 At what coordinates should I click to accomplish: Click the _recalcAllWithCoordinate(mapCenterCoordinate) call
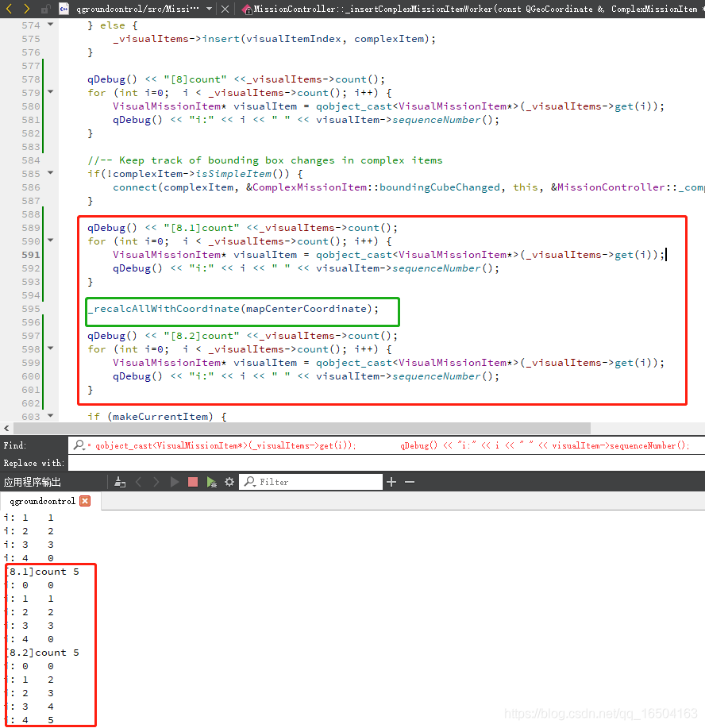[x=233, y=308]
